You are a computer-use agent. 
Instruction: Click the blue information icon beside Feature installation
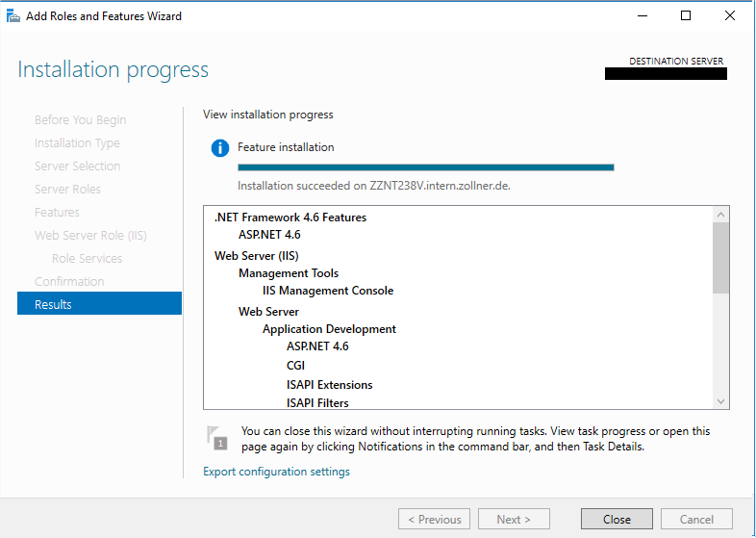220,148
